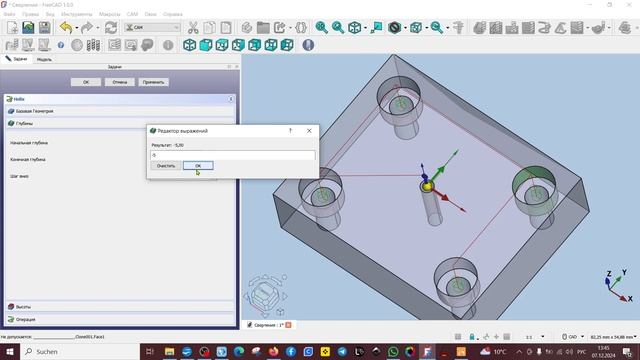The height and width of the screenshot is (360, 640).
Task: Click the blue measure tool icon
Action: point(308,45)
